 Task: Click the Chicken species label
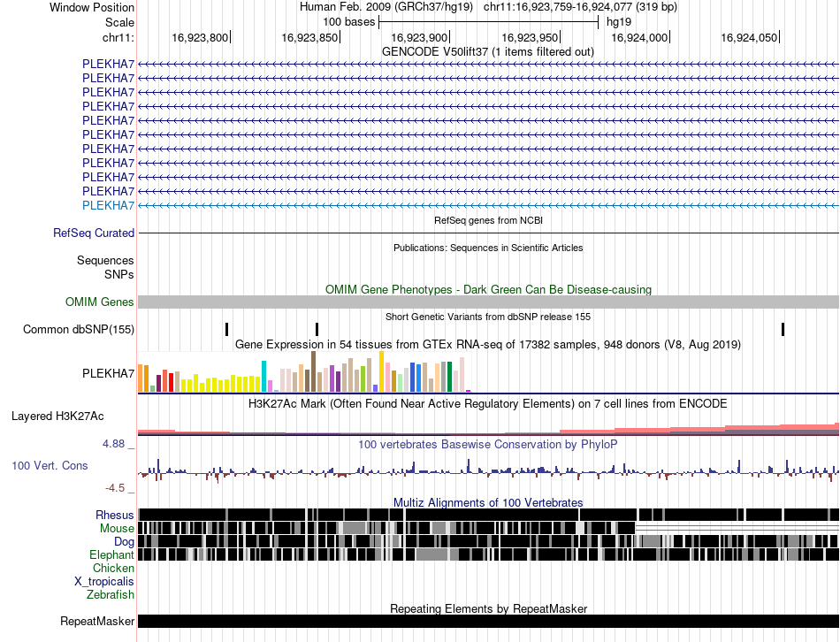pyautogui.click(x=113, y=568)
